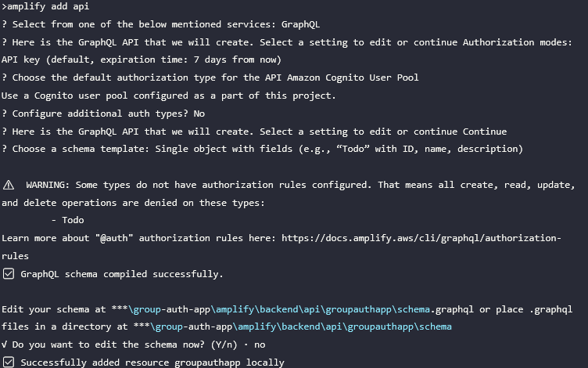Click the 'Single object with fields' template text
The height and width of the screenshot is (368, 588).
(x=224, y=149)
